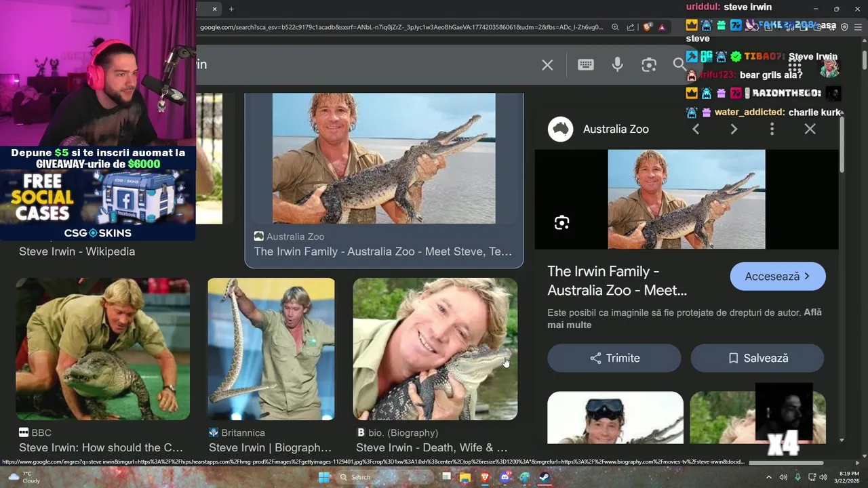Click the Salvează save button

757,358
